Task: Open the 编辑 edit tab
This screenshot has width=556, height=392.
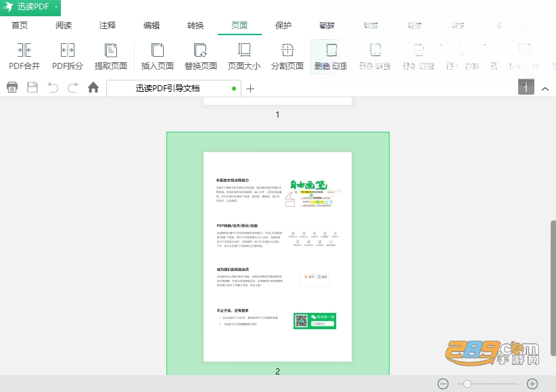Action: pyautogui.click(x=152, y=26)
